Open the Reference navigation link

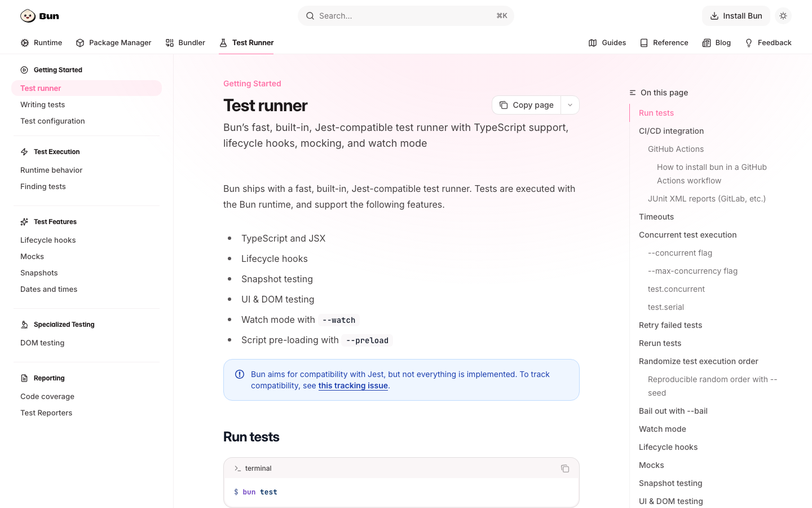point(664,43)
